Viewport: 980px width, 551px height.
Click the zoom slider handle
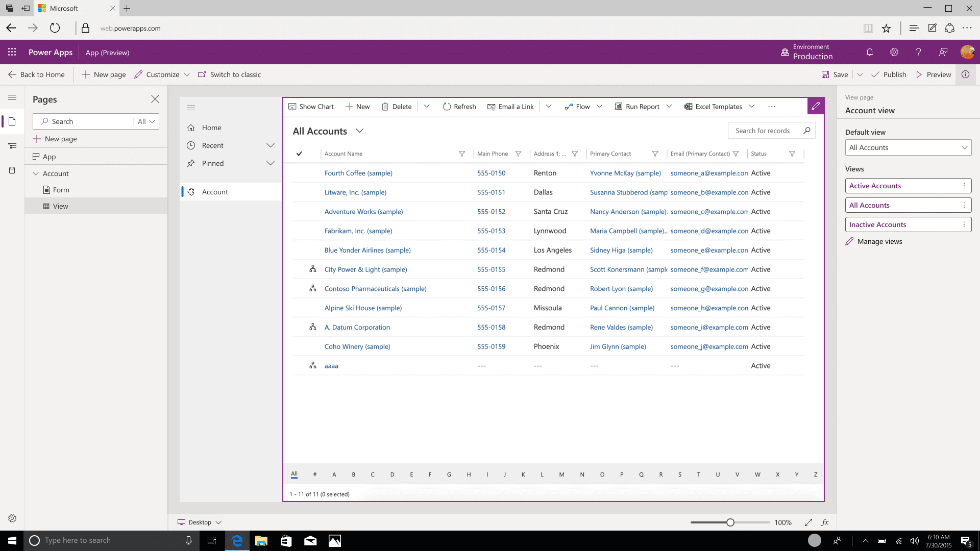[x=730, y=522]
